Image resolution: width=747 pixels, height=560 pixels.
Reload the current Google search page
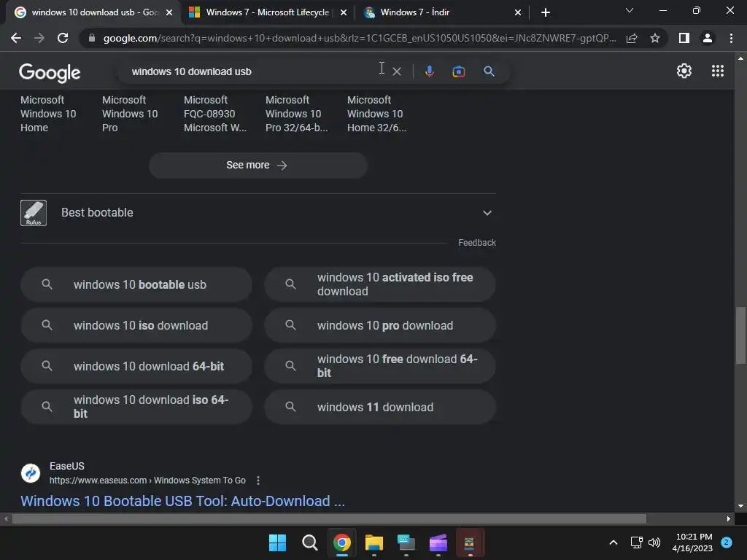[63, 38]
